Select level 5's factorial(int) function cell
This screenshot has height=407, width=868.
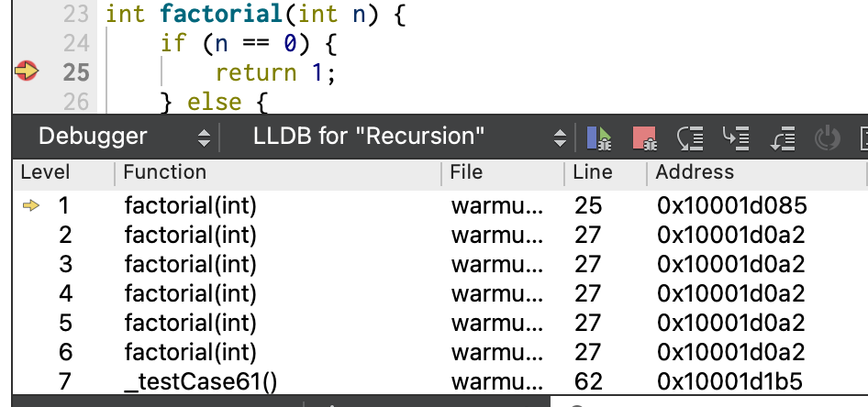[191, 324]
